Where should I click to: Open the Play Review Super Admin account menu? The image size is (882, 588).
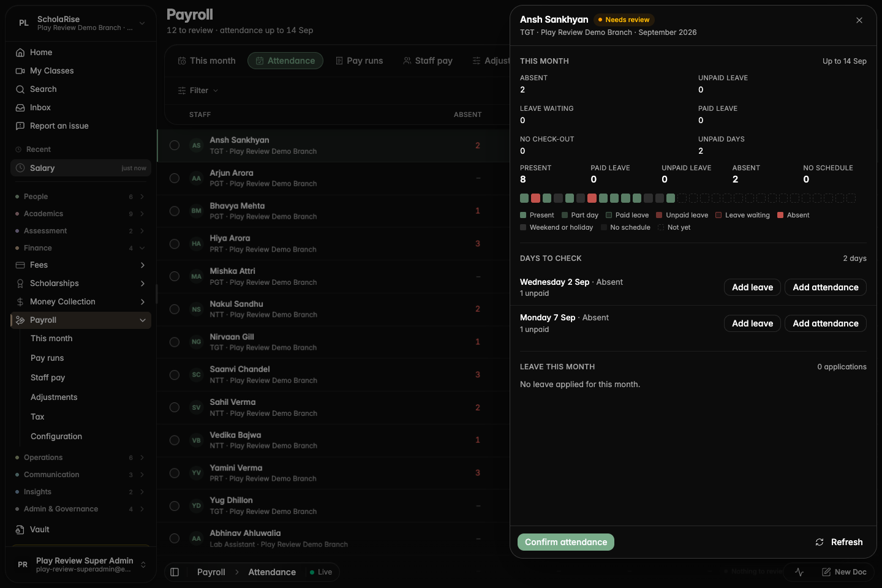[81, 565]
